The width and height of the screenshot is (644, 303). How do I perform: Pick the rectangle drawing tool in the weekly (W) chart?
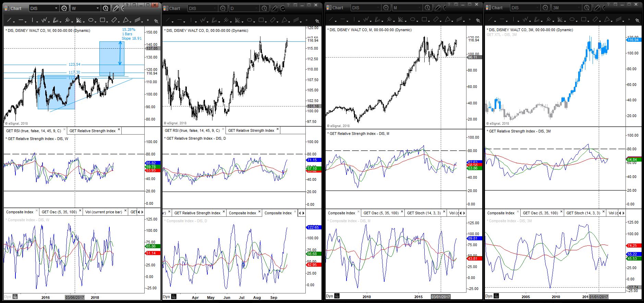pyautogui.click(x=102, y=20)
